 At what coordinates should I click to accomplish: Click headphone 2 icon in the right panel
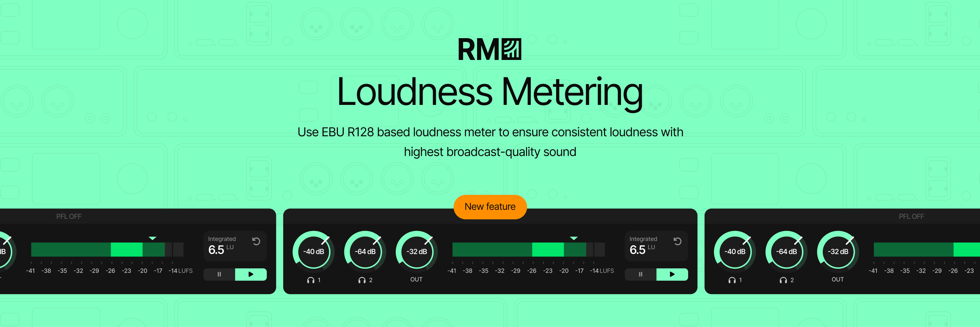pyautogui.click(x=783, y=280)
